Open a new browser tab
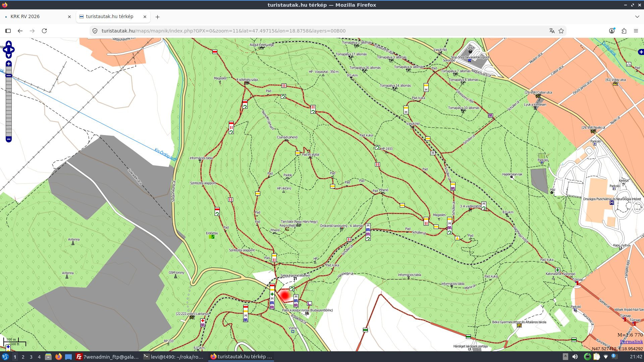 157,17
